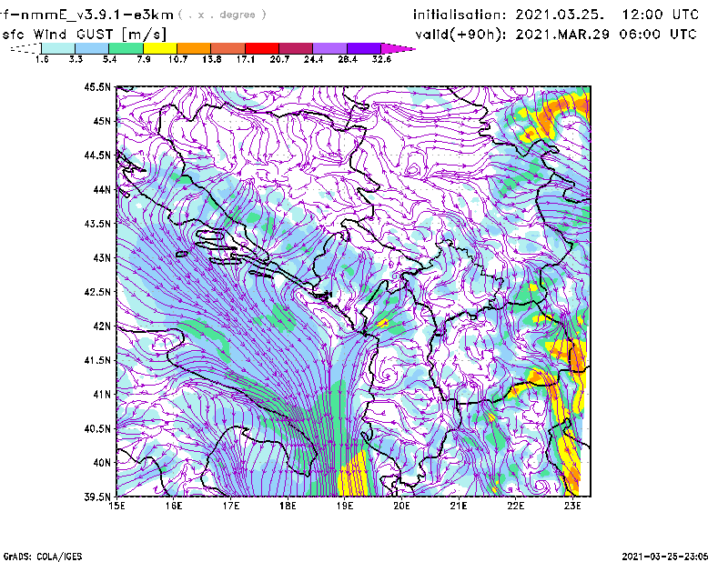Click the 42.5N latitude label
728x562 pixels.
pyautogui.click(x=97, y=292)
